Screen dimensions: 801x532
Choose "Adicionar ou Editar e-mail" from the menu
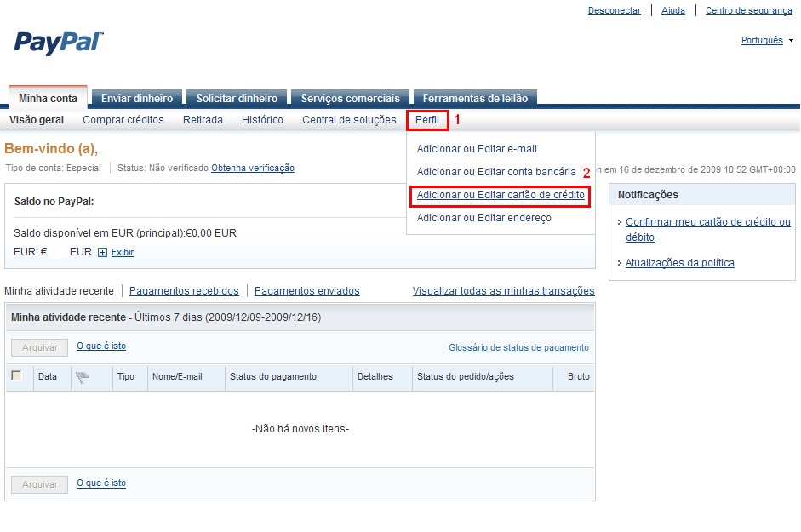478,147
